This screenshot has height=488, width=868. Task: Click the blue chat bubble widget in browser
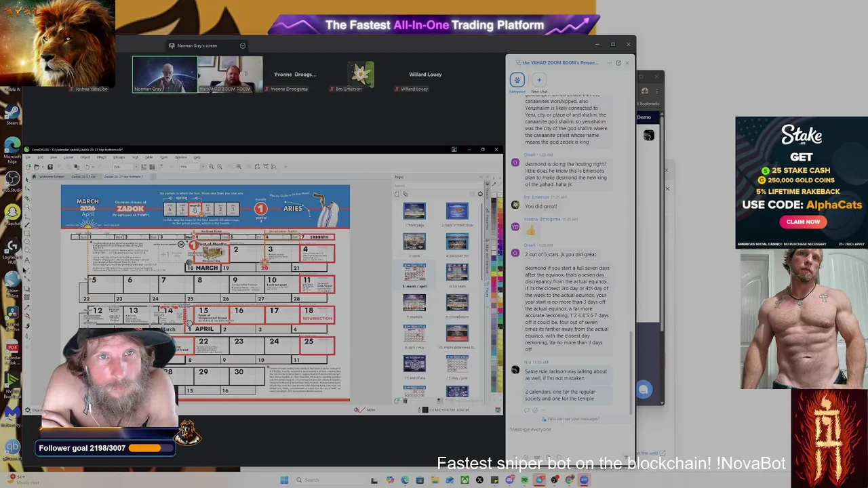coord(644,390)
